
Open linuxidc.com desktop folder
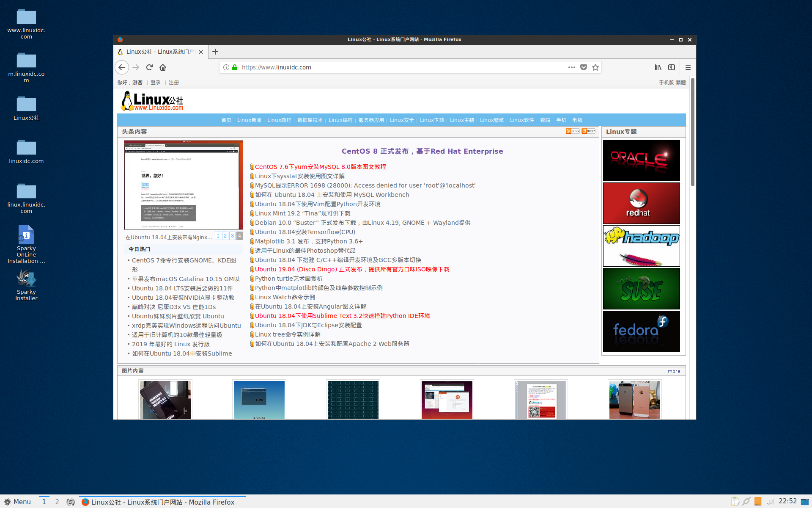coord(26,152)
